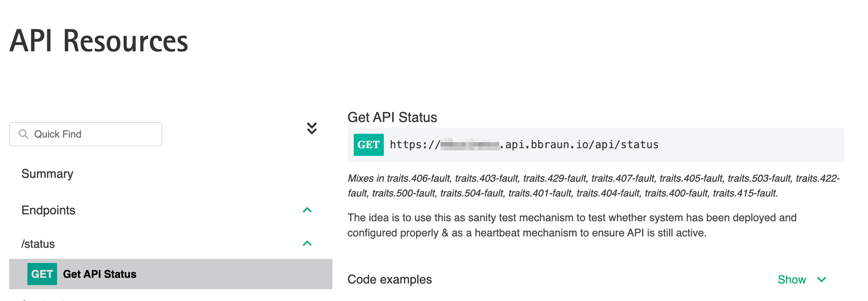Click the API Resources page title
Screen dimensions: 868x301
click(99, 41)
